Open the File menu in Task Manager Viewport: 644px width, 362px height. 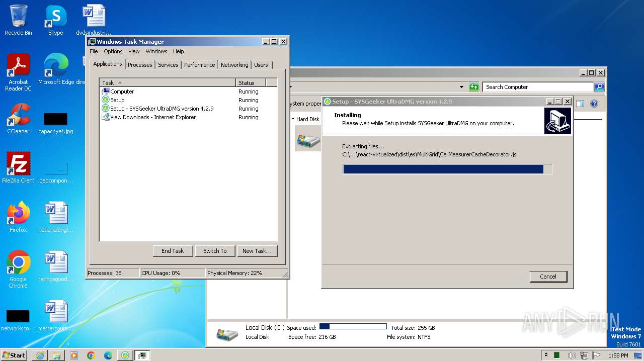(94, 51)
